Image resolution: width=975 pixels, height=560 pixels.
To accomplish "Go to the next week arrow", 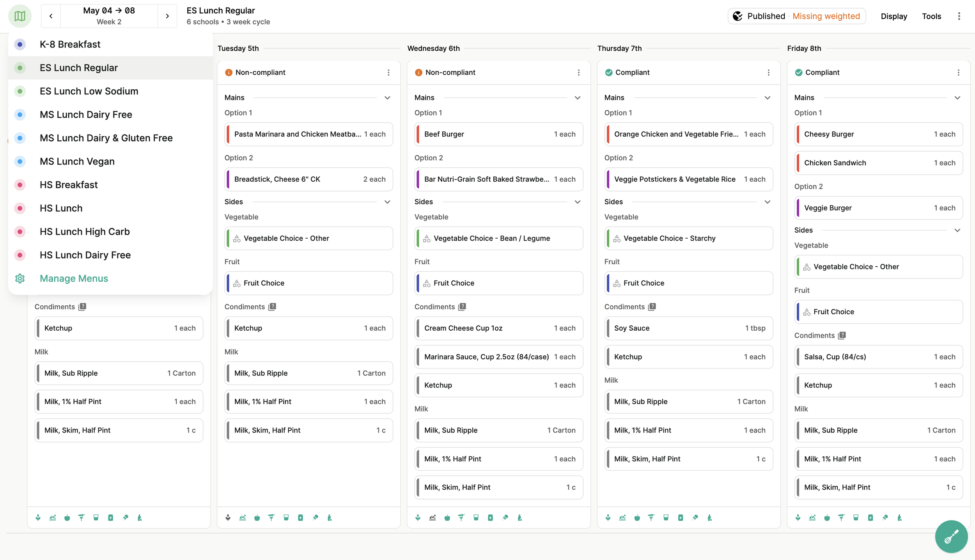I will tap(167, 16).
